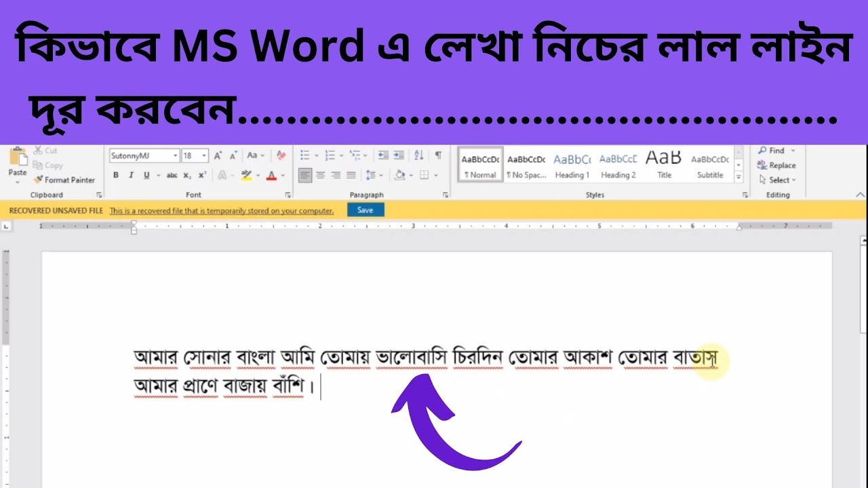The height and width of the screenshot is (488, 868).
Task: Expand the Styles gallery More arrow
Action: (x=738, y=178)
